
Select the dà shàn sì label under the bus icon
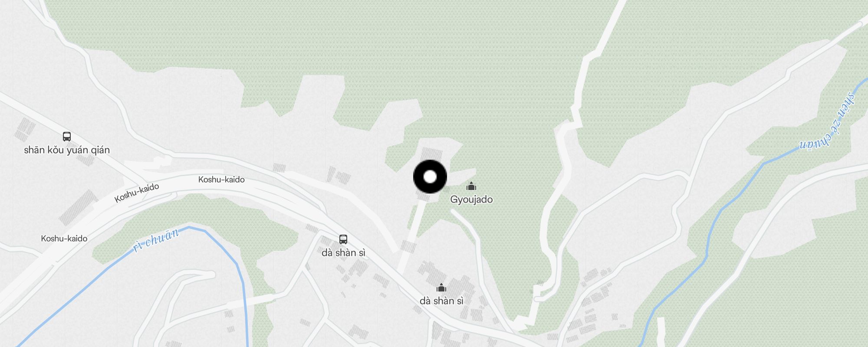coord(343,252)
